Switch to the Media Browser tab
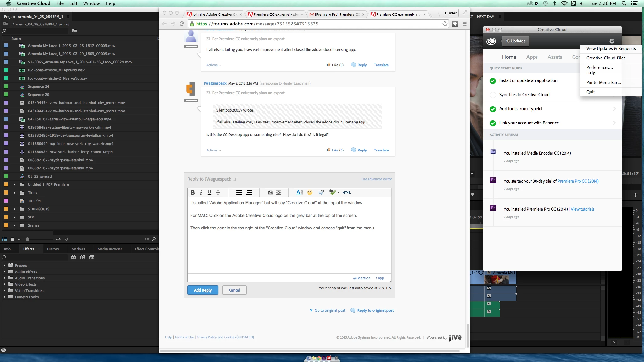The width and height of the screenshot is (644, 362). point(110,249)
